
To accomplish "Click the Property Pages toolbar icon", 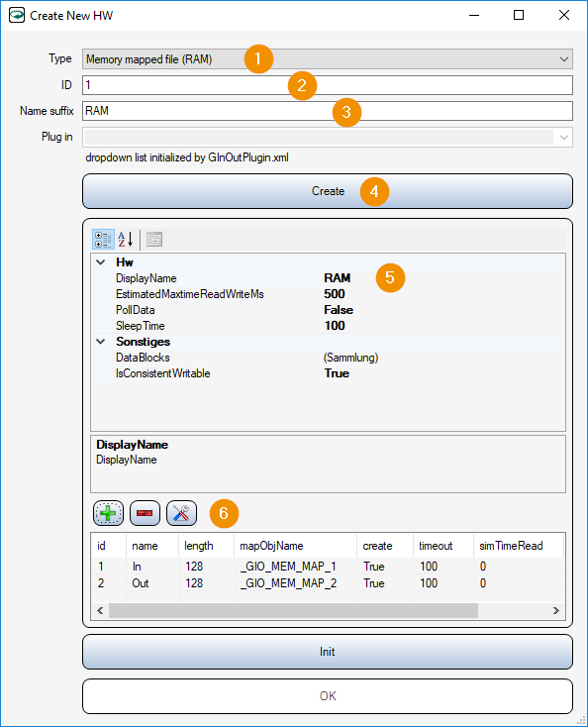I will [x=154, y=240].
